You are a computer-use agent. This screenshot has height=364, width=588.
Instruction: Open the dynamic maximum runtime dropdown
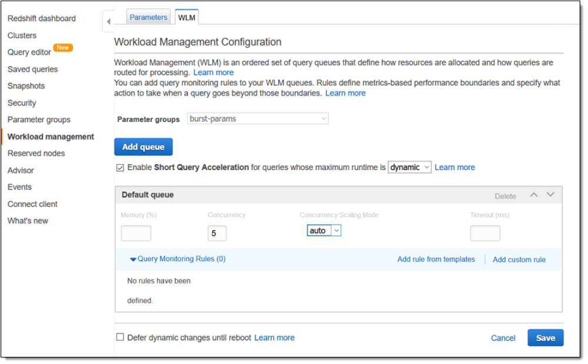tap(409, 167)
